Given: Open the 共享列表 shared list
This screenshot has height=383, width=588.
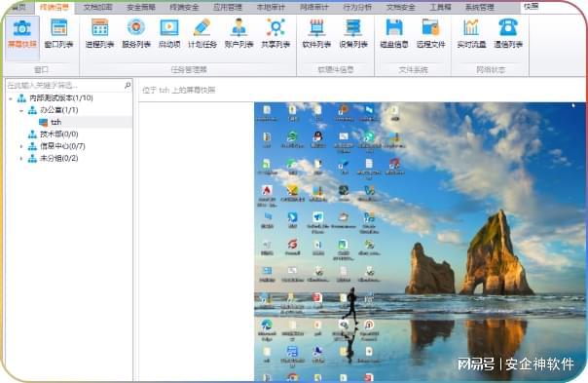Looking at the screenshot, I should [x=276, y=34].
